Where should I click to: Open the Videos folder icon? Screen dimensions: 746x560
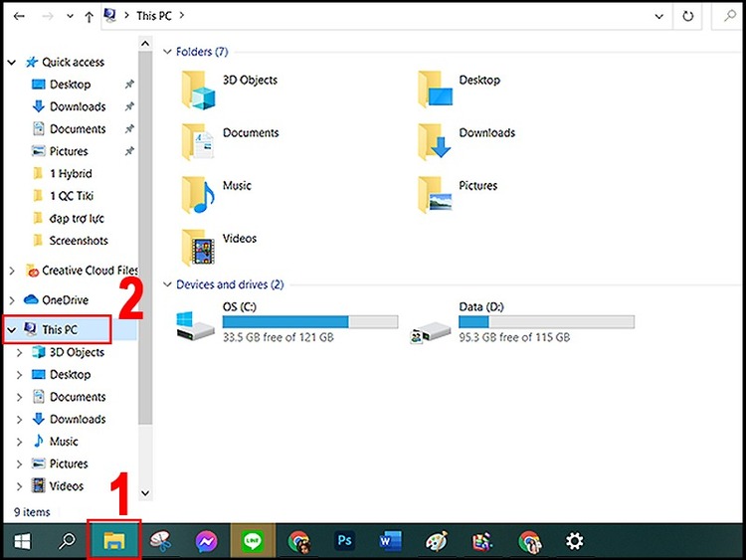point(198,248)
